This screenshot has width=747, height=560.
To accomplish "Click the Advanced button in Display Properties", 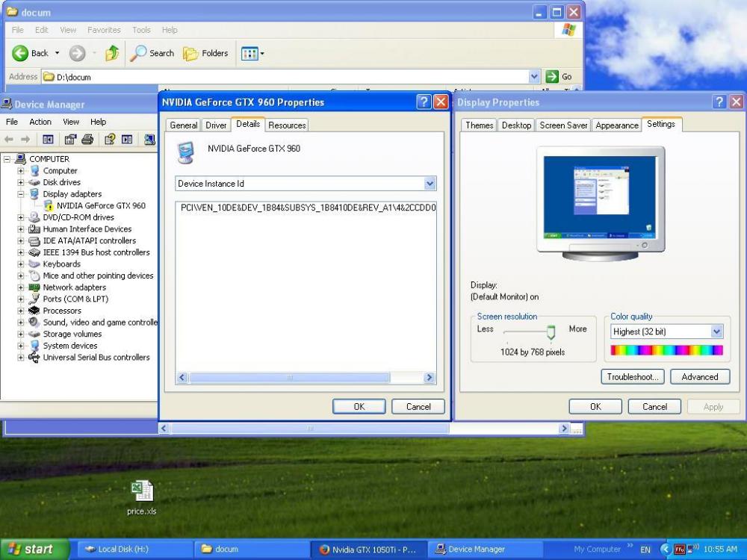I will (x=699, y=377).
